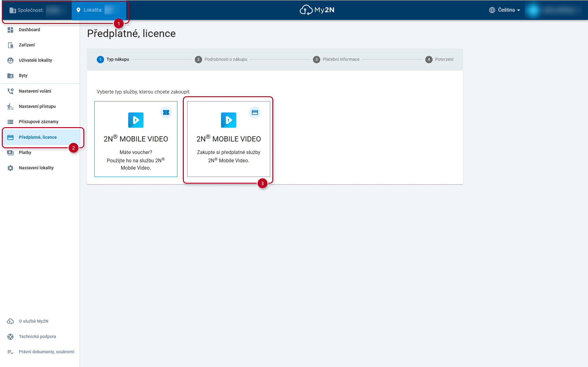Click the Nastavení přístupu walking person icon
Screen dimensions: 588x367
10,106
